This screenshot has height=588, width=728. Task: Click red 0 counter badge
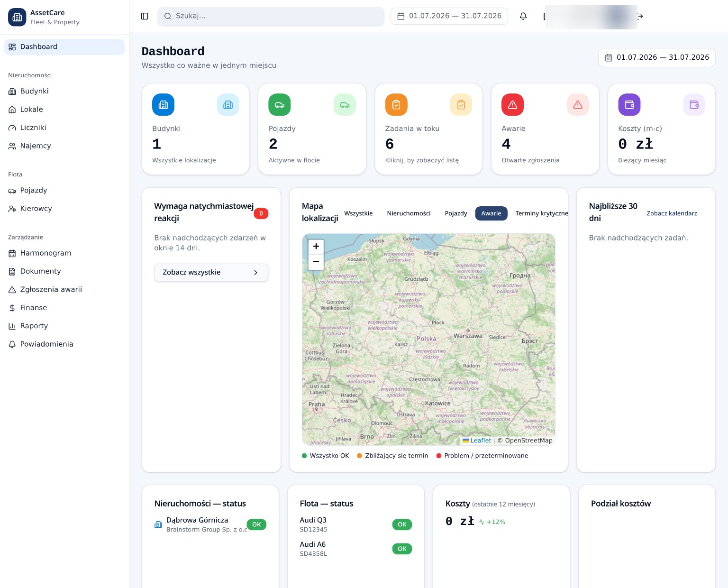pyautogui.click(x=261, y=213)
